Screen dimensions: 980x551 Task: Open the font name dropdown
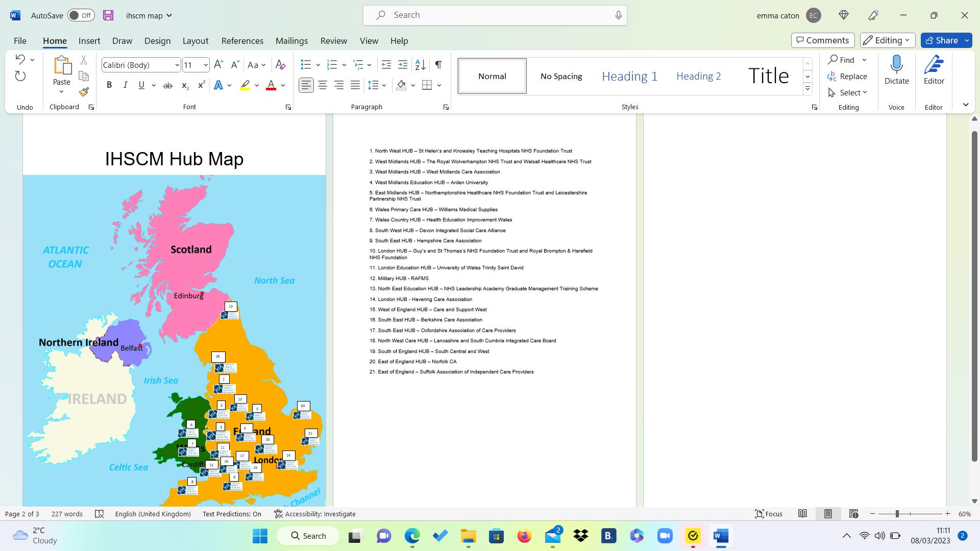pyautogui.click(x=177, y=65)
